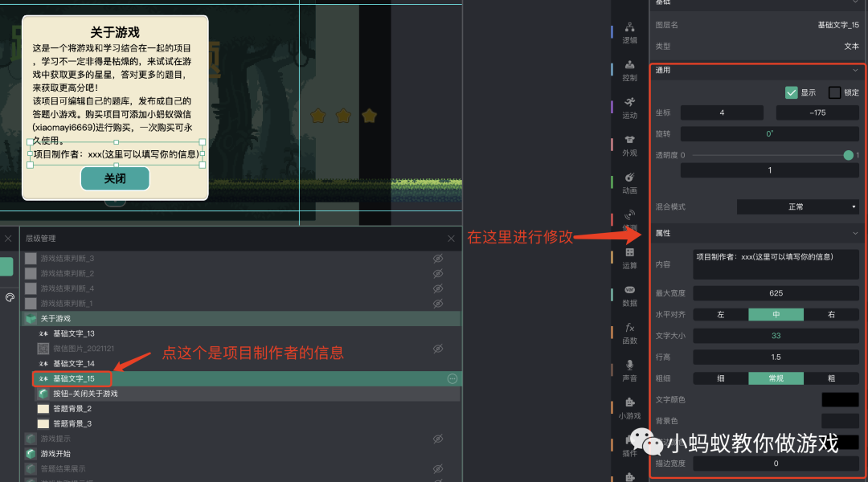This screenshot has height=482, width=868.
Task: Open the sensing category with the radar icon
Action: click(629, 219)
